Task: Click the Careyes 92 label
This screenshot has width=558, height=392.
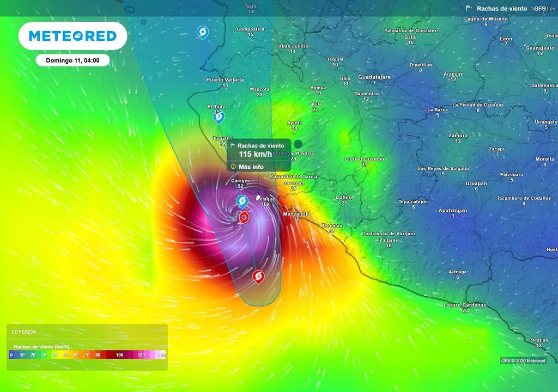Action: click(x=240, y=183)
